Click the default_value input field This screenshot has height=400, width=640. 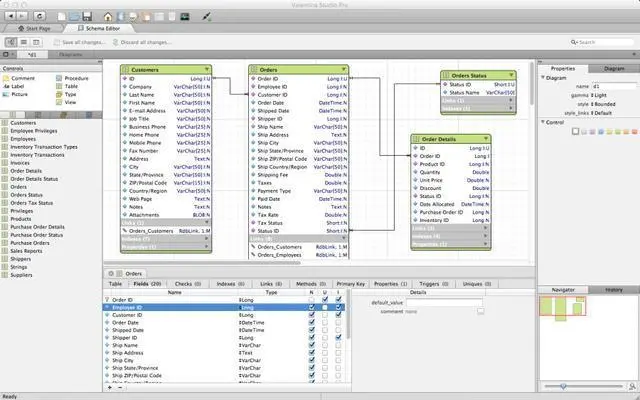coord(444,303)
